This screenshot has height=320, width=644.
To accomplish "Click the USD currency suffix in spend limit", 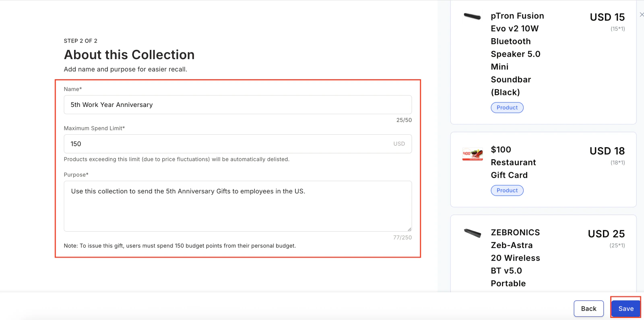I will [x=399, y=144].
